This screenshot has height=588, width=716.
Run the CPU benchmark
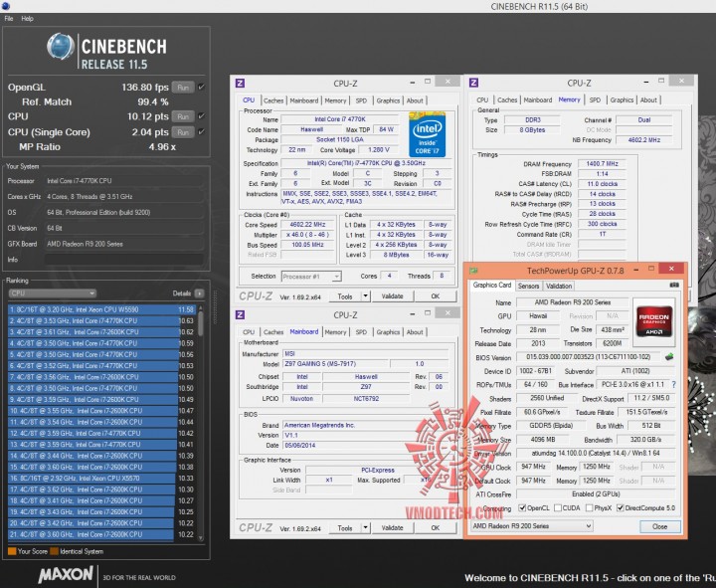point(183,116)
